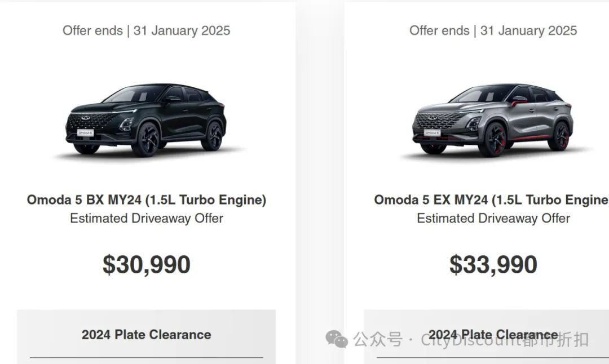Screen dimensions: 609x364
Task: Expand 2024 Plate Clearance under Omoda 5 EX
Action: (x=493, y=335)
